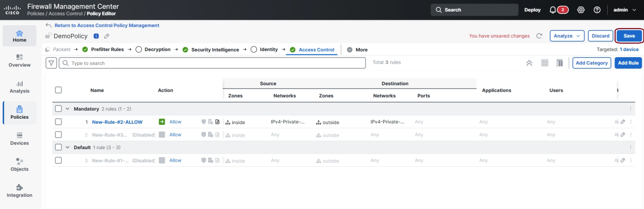This screenshot has width=644, height=209.
Task: Toggle the select-all header checkbox
Action: tap(58, 90)
